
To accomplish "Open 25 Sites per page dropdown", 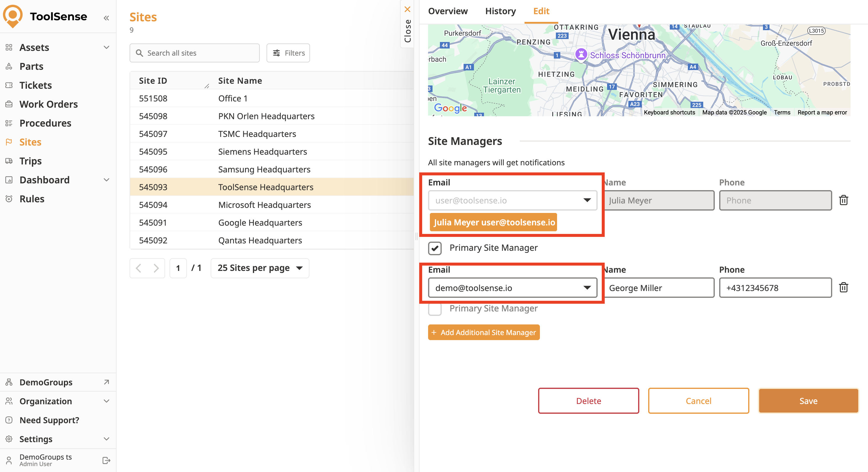I will 260,268.
